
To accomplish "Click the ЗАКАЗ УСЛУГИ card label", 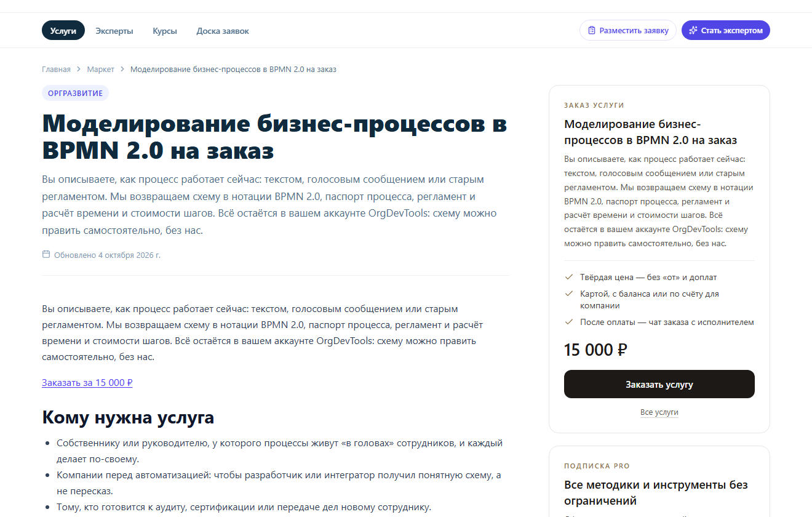I will click(x=594, y=105).
